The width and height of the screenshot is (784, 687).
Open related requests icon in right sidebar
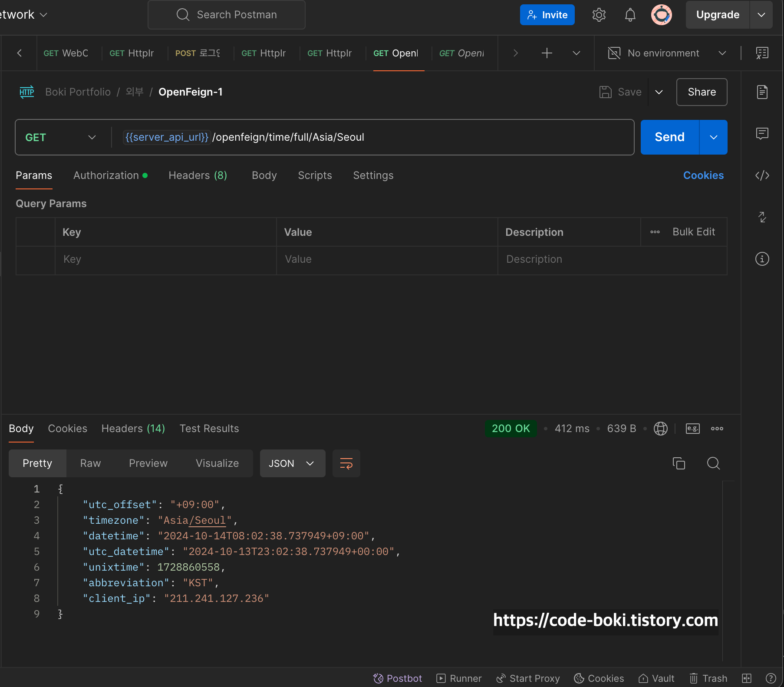click(x=762, y=217)
